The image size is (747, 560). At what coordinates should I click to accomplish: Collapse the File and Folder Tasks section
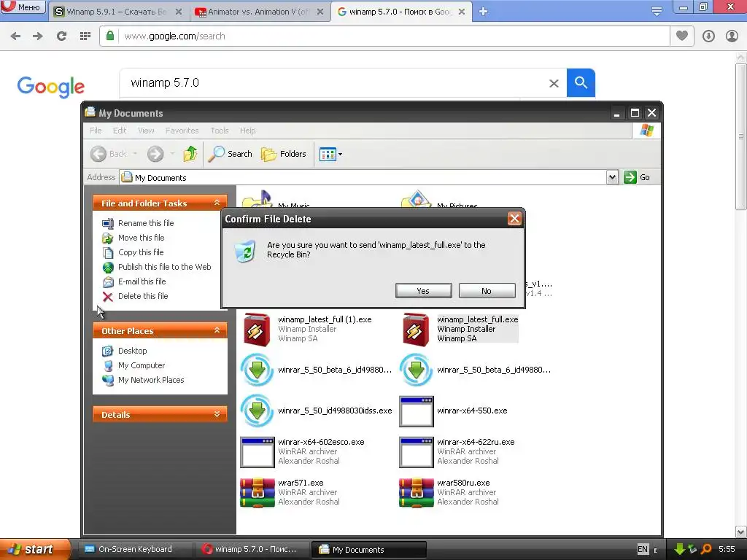tap(217, 203)
